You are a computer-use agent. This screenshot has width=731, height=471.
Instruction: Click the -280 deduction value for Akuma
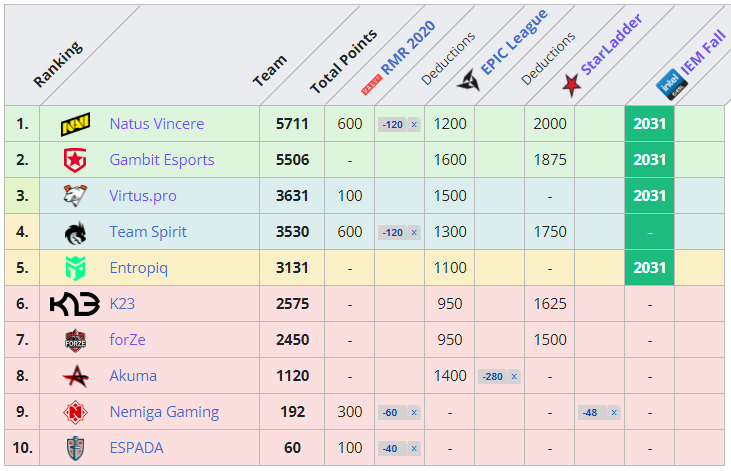point(493,376)
